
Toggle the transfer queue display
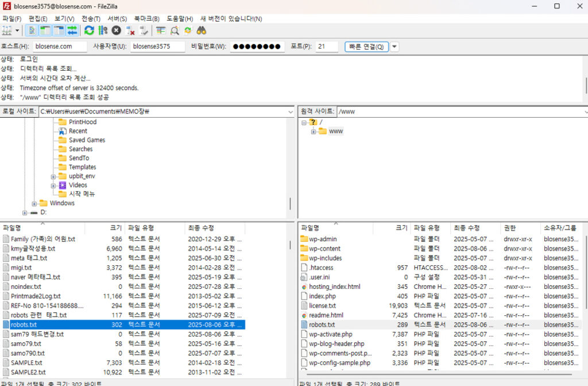pos(72,31)
